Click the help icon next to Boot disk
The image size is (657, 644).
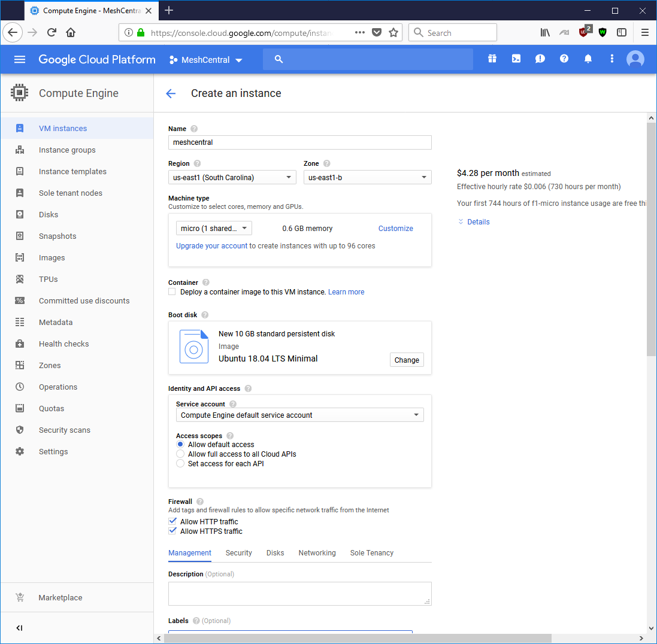click(205, 315)
